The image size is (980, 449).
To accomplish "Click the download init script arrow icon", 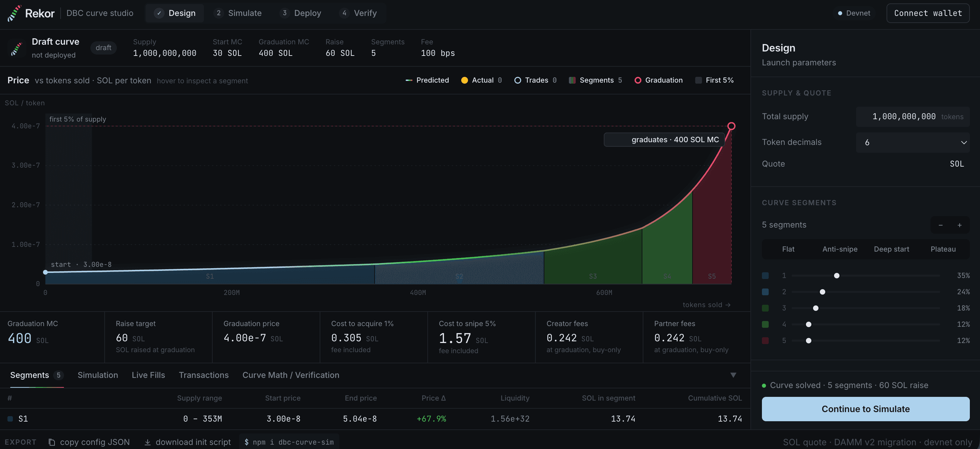I will click(148, 442).
